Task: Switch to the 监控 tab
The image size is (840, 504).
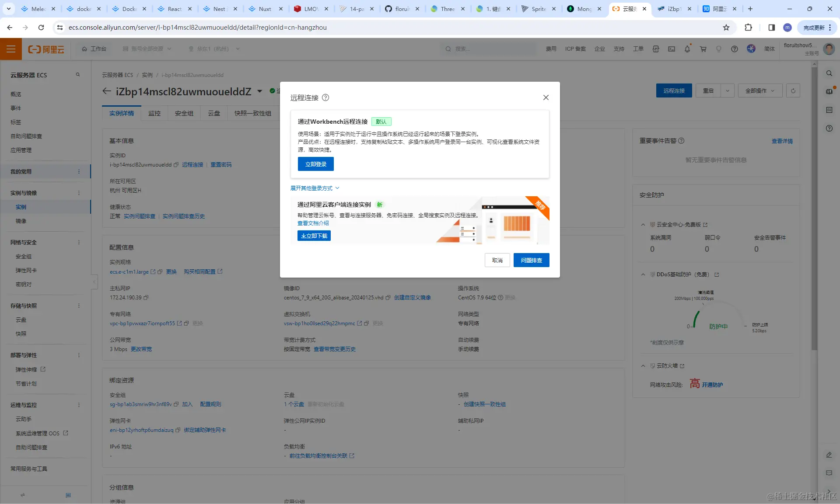Action: [154, 113]
